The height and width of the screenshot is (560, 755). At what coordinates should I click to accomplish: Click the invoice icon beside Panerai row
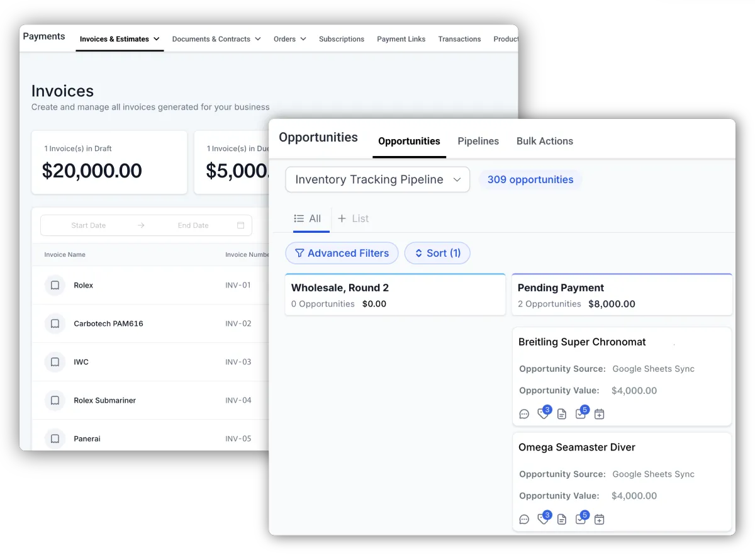click(55, 439)
